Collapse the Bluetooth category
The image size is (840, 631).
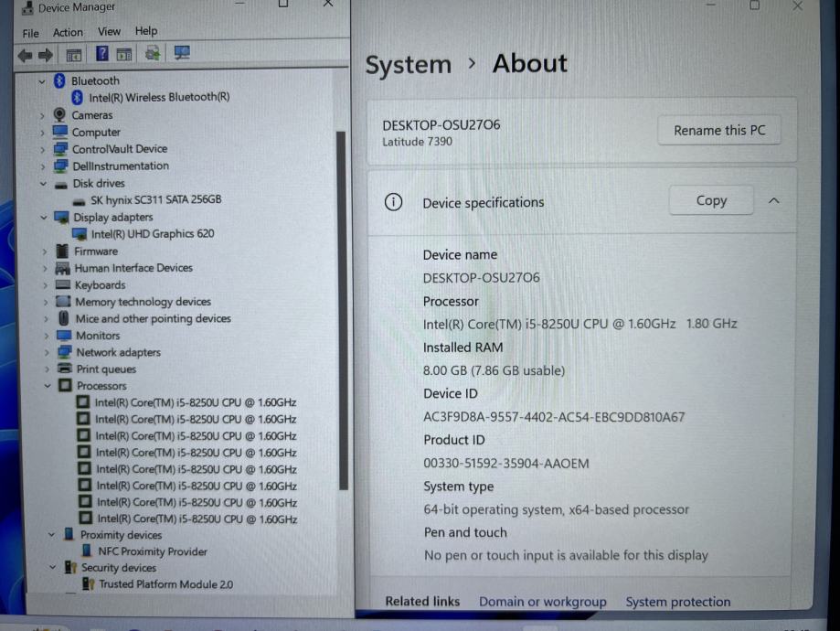pos(42,81)
